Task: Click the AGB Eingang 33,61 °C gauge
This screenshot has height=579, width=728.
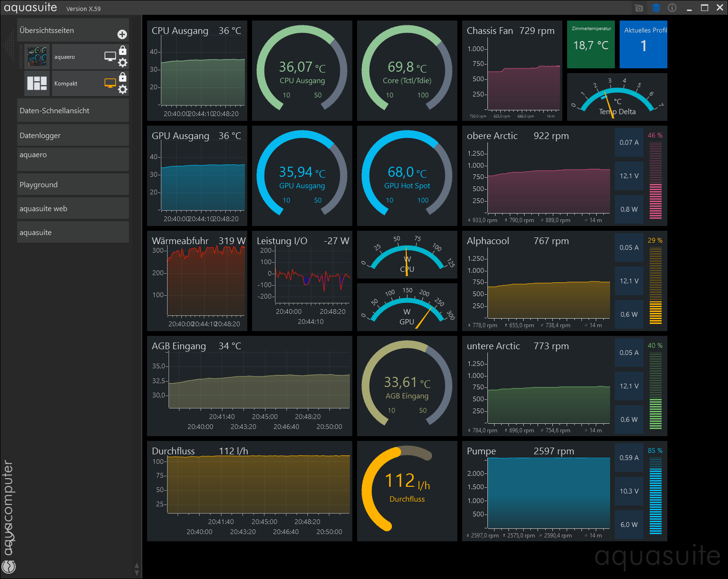Action: click(407, 386)
